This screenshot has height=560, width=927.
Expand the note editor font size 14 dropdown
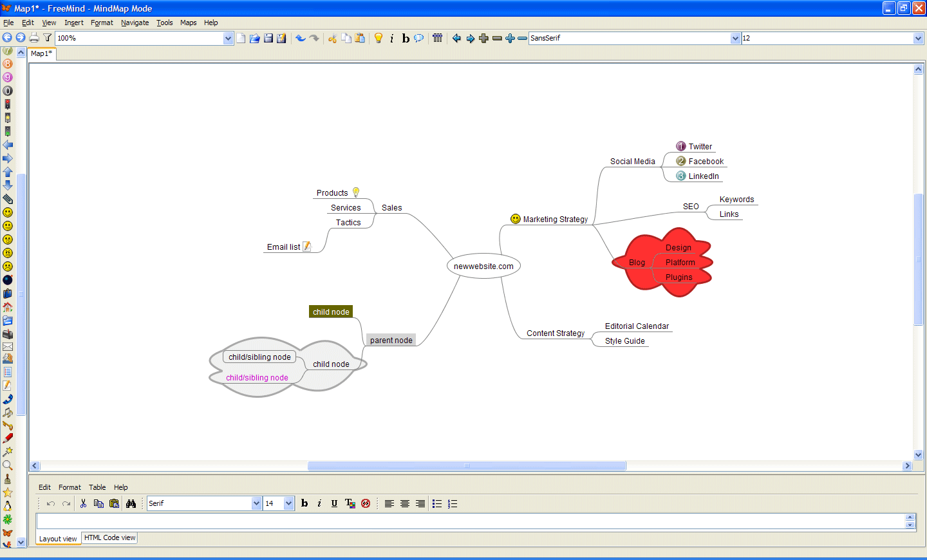[x=288, y=503]
